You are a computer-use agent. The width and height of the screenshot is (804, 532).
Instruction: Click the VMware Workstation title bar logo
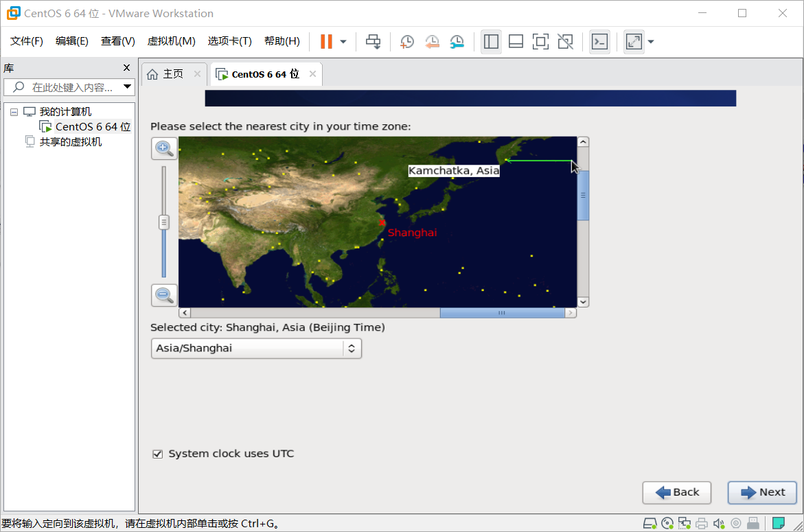(x=14, y=13)
